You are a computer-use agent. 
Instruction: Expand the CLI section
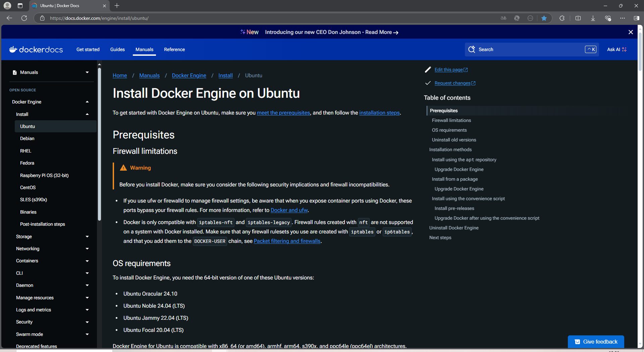tap(87, 273)
